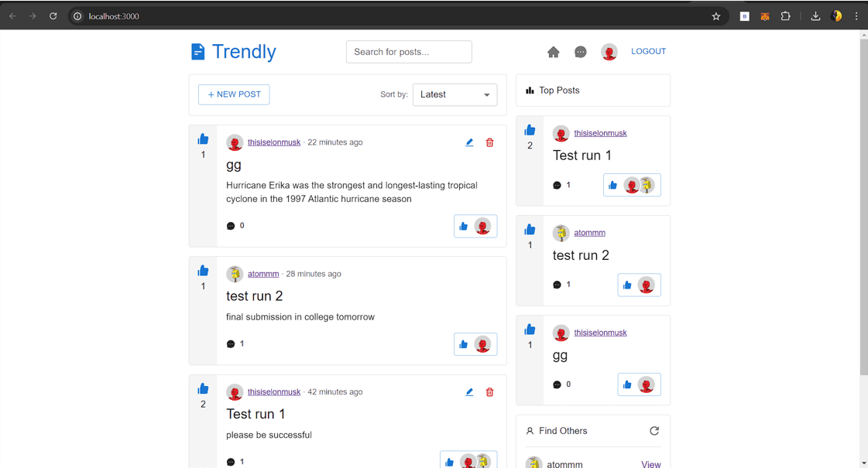Show likers of 'gg' in Top Posts
Screen dimensions: 868x468
pyautogui.click(x=639, y=384)
